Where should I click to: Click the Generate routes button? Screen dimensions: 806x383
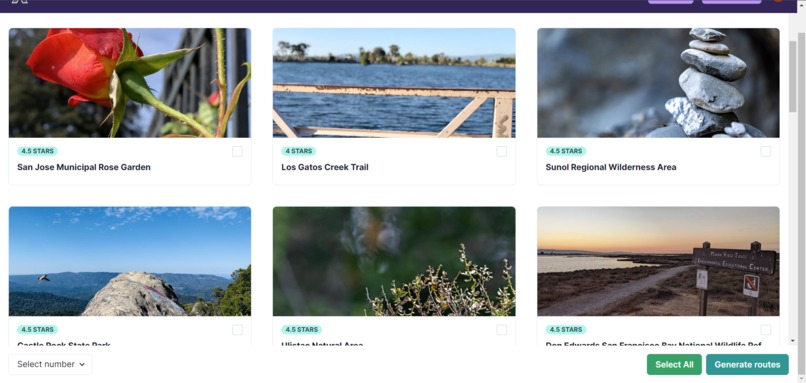[x=747, y=364]
